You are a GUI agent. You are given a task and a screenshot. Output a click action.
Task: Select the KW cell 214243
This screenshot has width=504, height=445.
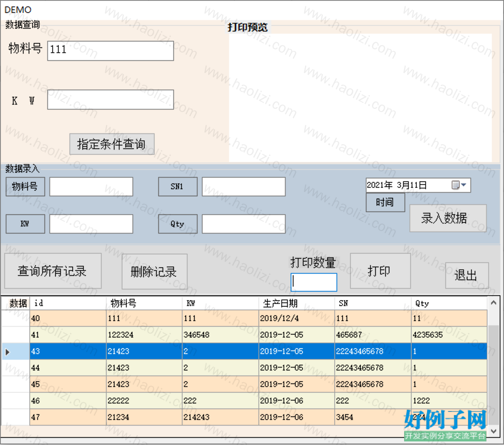pyautogui.click(x=220, y=417)
